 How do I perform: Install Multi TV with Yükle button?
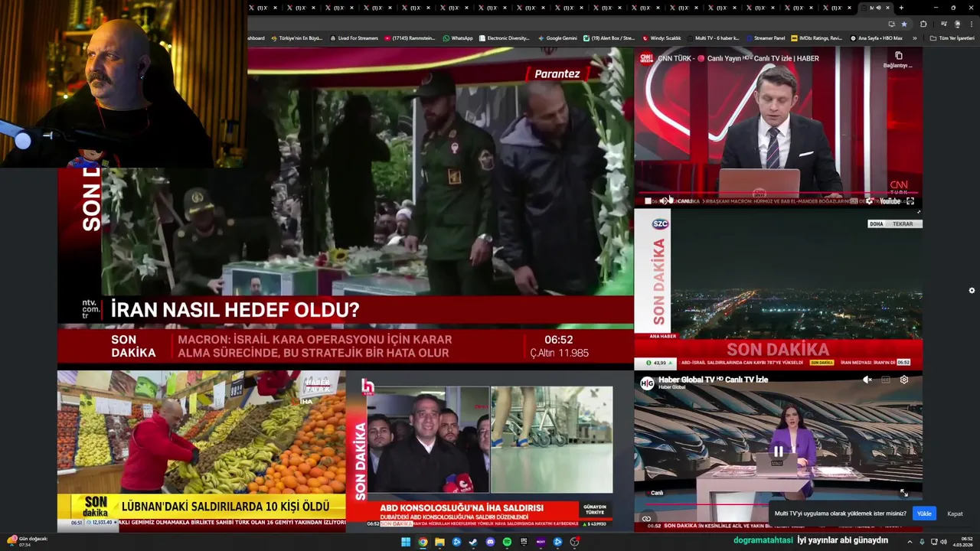coord(924,514)
